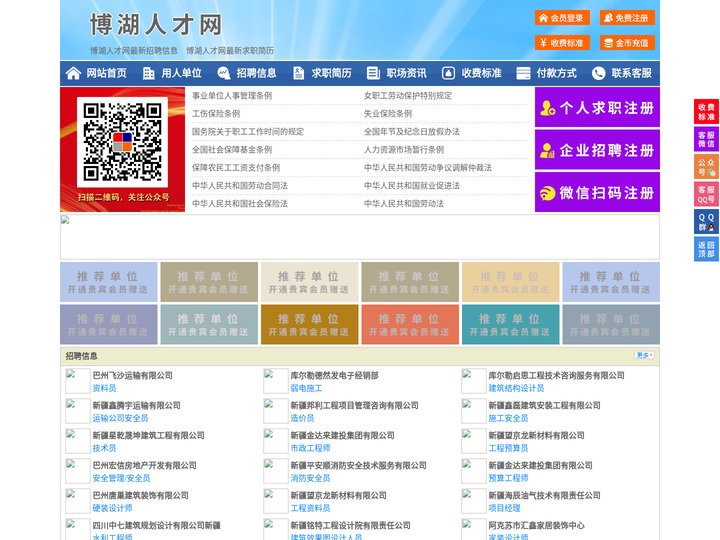The width and height of the screenshot is (720, 540).
Task: Click the 返回顶部 sidebar icon
Action: (x=706, y=249)
